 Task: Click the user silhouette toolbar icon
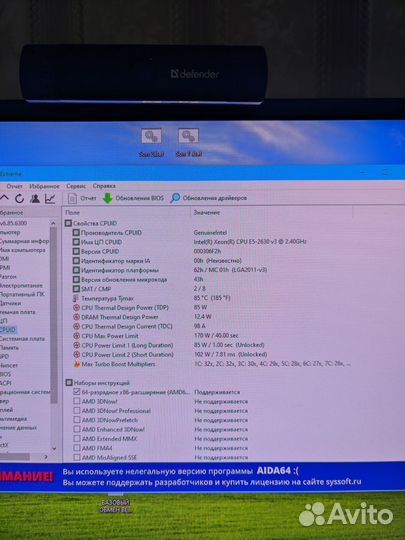(34, 198)
